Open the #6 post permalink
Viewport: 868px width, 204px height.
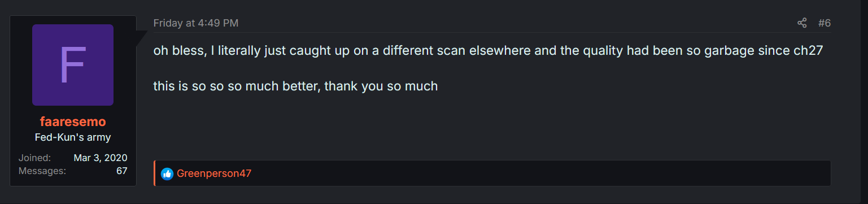(825, 23)
